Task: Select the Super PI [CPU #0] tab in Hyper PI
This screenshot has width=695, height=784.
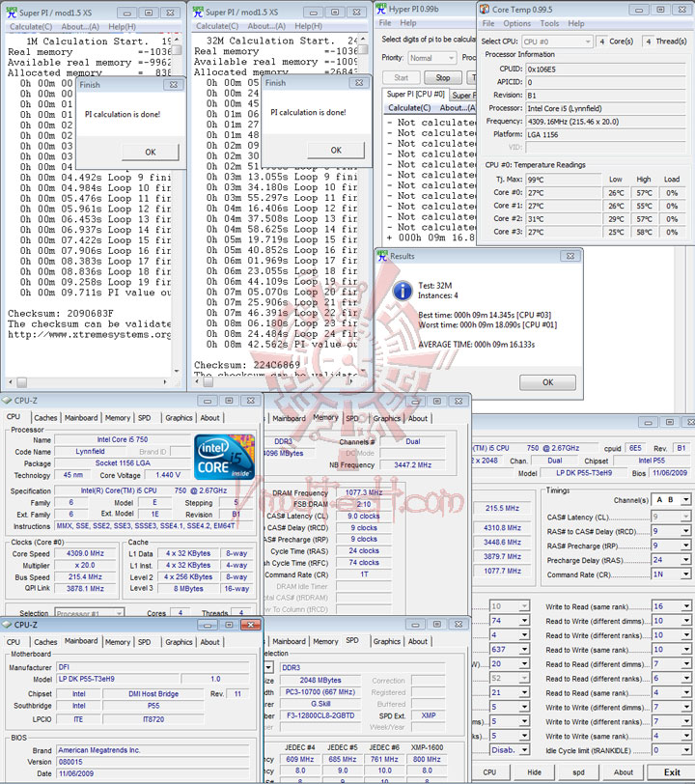Action: coord(415,94)
